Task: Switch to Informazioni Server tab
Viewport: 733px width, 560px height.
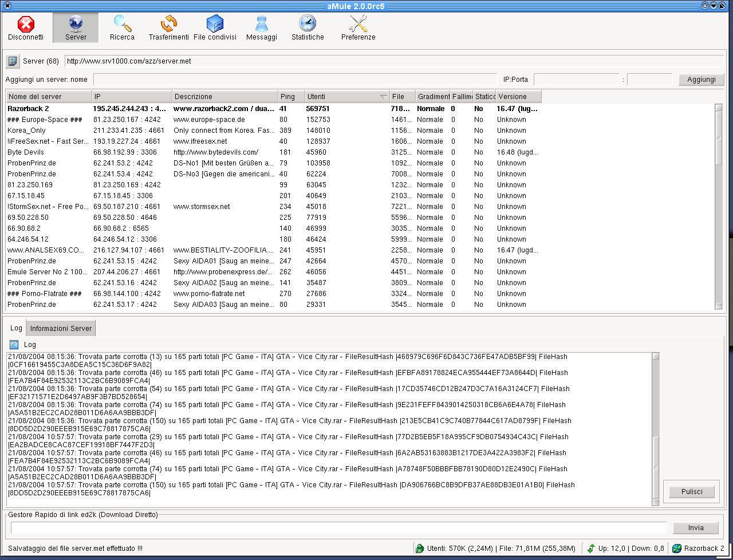Action: pyautogui.click(x=61, y=329)
